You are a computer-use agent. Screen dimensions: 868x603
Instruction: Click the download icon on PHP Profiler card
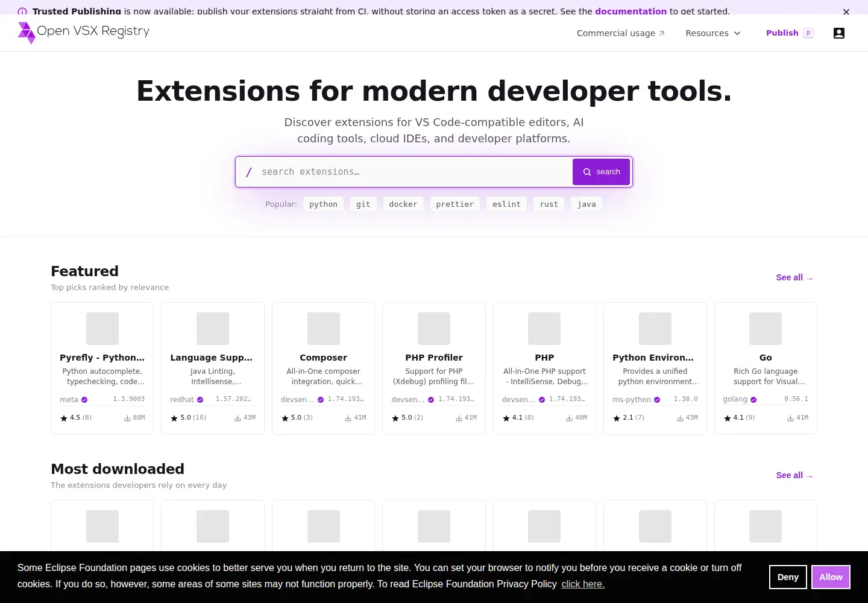pos(459,418)
